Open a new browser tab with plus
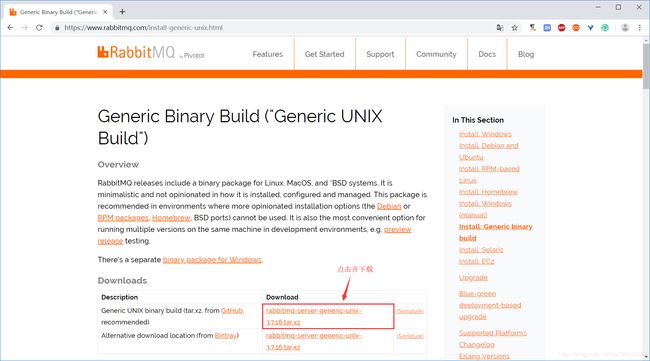The width and height of the screenshot is (650, 361). tap(122, 12)
